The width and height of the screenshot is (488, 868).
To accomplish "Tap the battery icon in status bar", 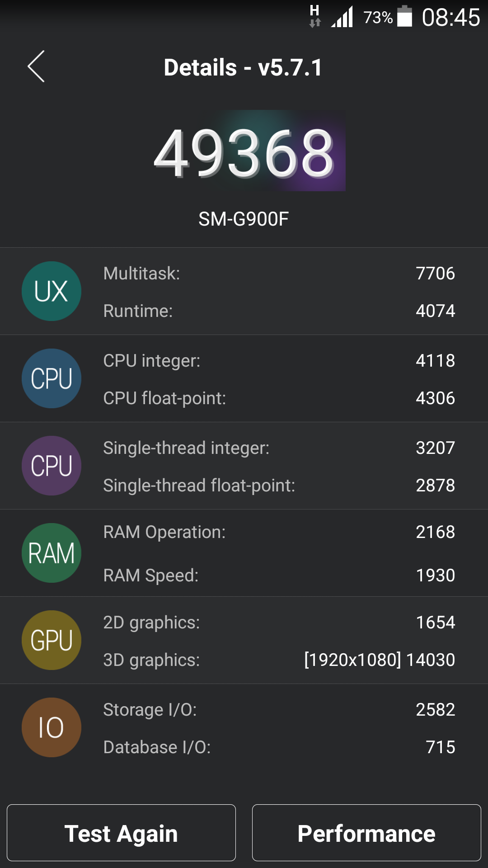I will (x=404, y=17).
